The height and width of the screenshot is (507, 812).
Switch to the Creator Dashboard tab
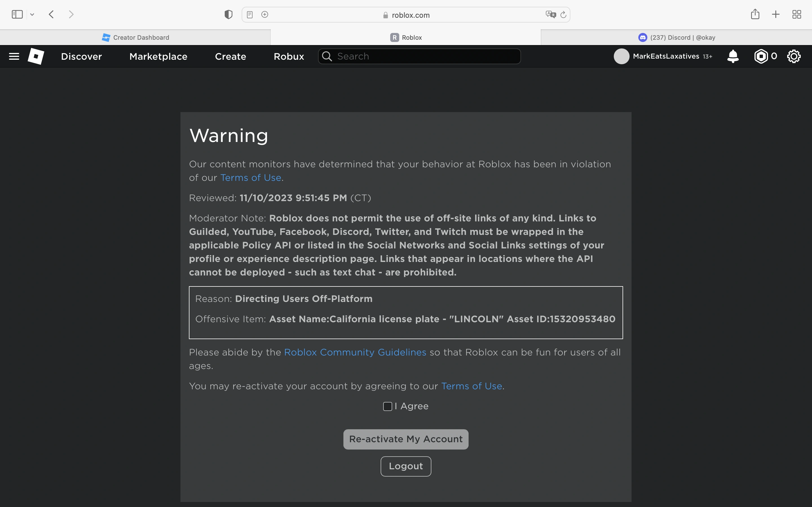pos(135,37)
